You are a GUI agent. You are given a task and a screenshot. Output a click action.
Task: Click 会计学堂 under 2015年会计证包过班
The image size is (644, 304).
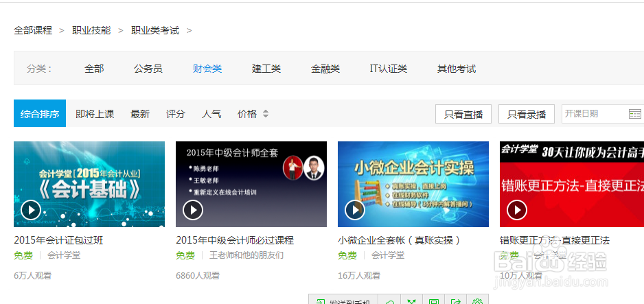(64, 255)
